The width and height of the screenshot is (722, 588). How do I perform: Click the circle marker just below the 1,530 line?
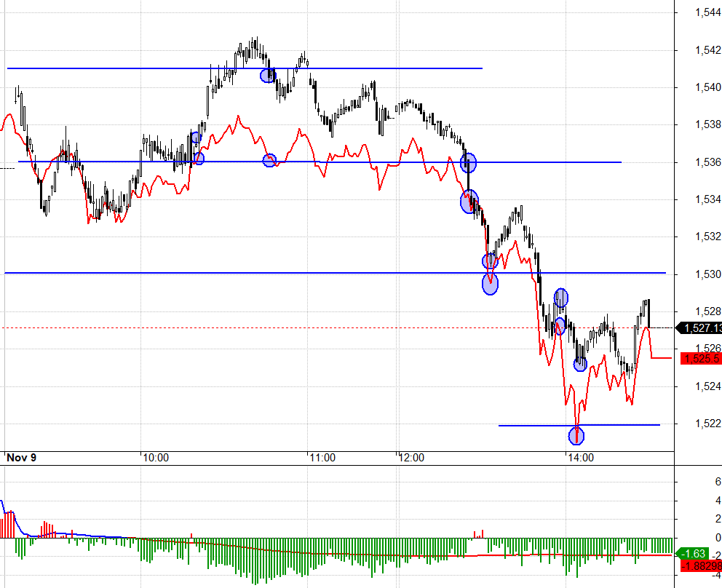(490, 284)
